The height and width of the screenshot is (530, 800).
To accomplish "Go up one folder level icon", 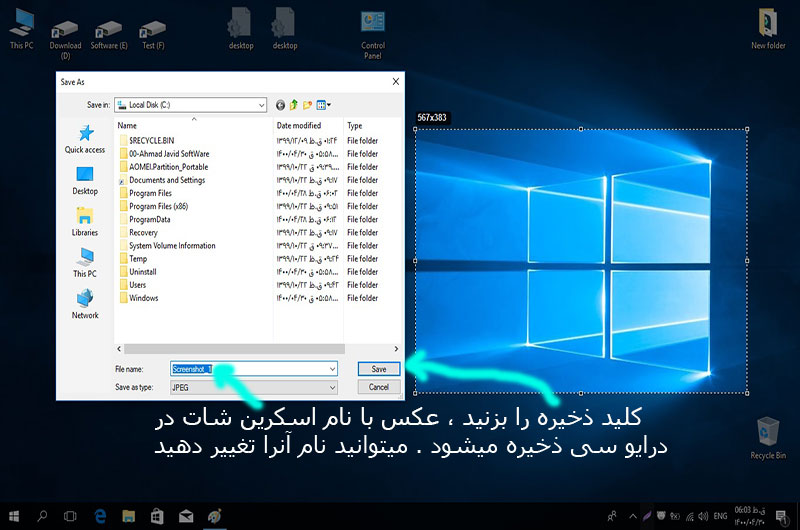I will pos(294,105).
